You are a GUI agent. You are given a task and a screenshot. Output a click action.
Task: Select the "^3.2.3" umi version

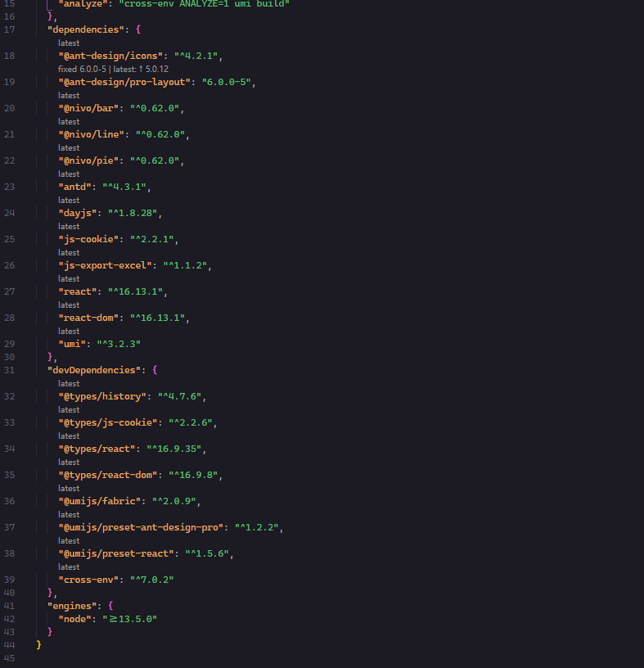[119, 344]
